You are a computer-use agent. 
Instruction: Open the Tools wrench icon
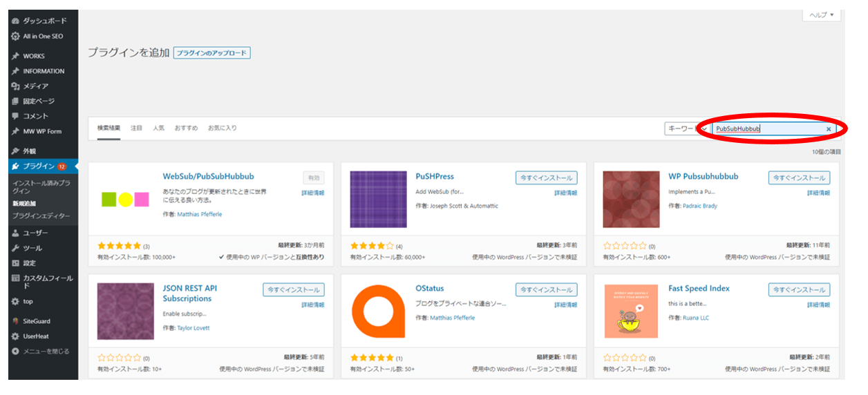[15, 248]
